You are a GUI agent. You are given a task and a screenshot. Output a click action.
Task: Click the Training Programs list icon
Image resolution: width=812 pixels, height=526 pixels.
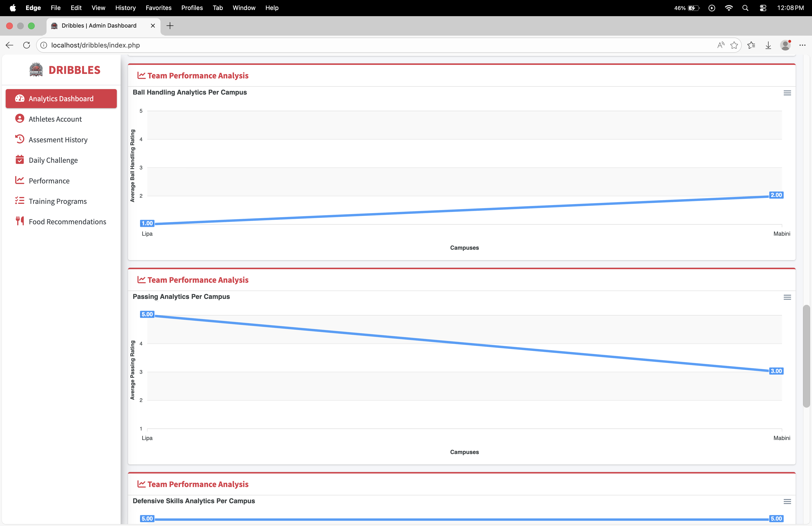click(20, 201)
